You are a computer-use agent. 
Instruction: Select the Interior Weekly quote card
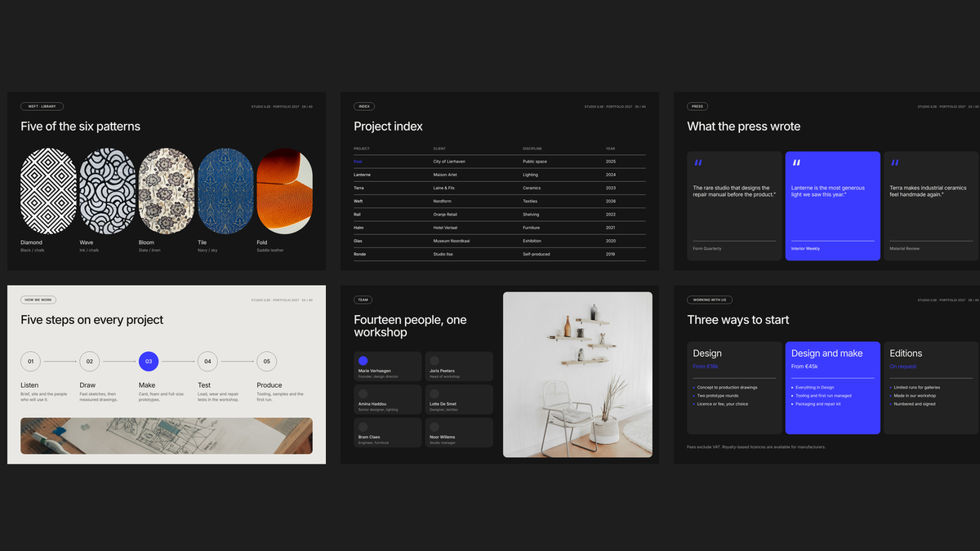(833, 206)
